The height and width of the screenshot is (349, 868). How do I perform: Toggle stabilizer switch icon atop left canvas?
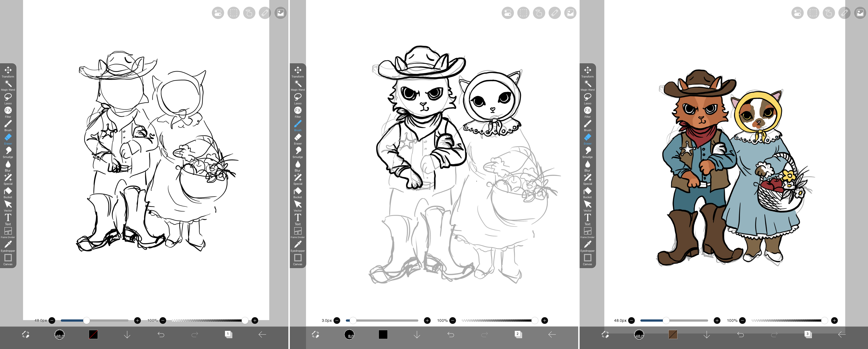point(218,13)
